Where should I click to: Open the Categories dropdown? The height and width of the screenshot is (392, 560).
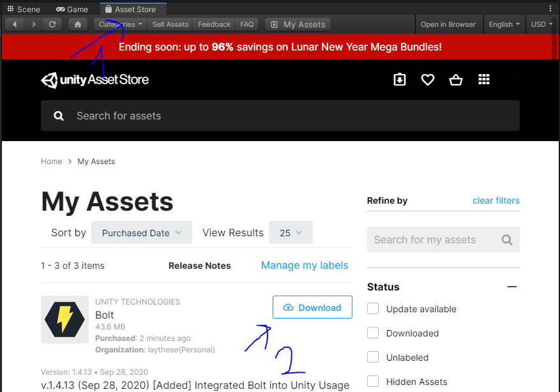[120, 24]
